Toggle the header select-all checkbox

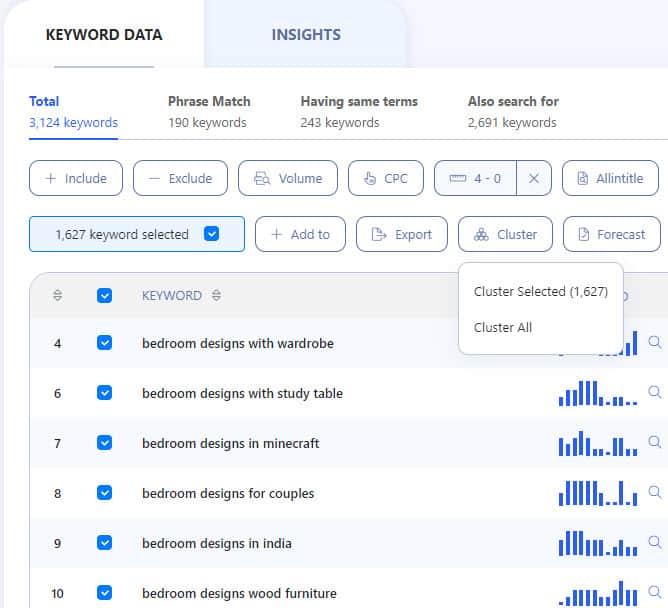104,295
